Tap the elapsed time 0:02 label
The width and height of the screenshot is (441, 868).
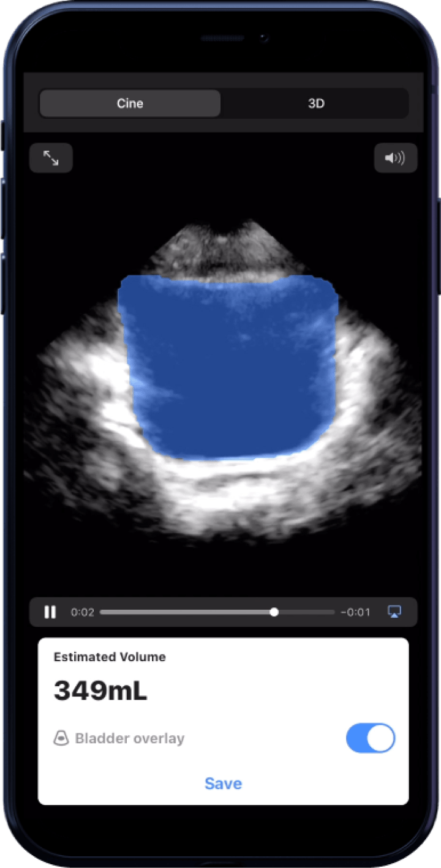point(82,612)
